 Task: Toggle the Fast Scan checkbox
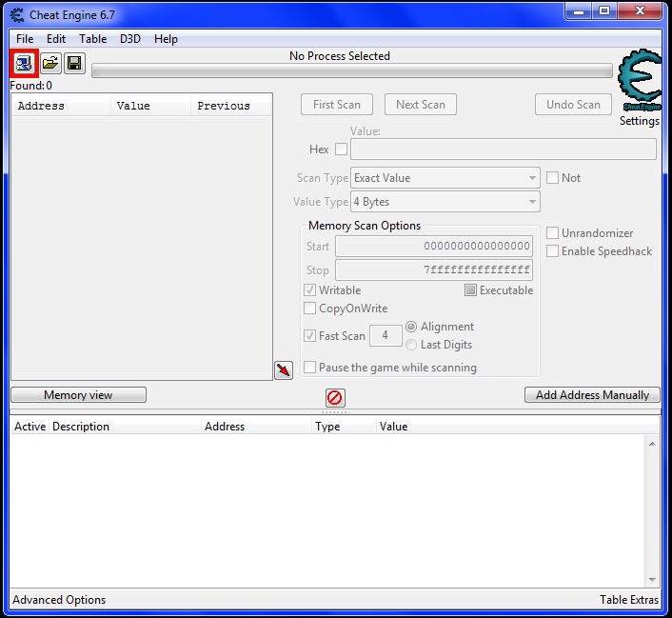(x=310, y=336)
